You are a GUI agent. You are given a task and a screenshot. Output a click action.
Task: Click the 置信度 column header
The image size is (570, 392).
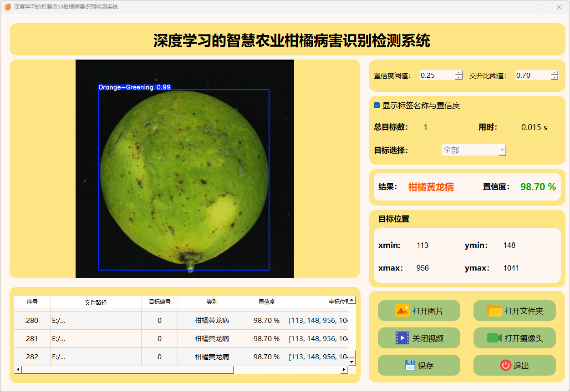[266, 302]
